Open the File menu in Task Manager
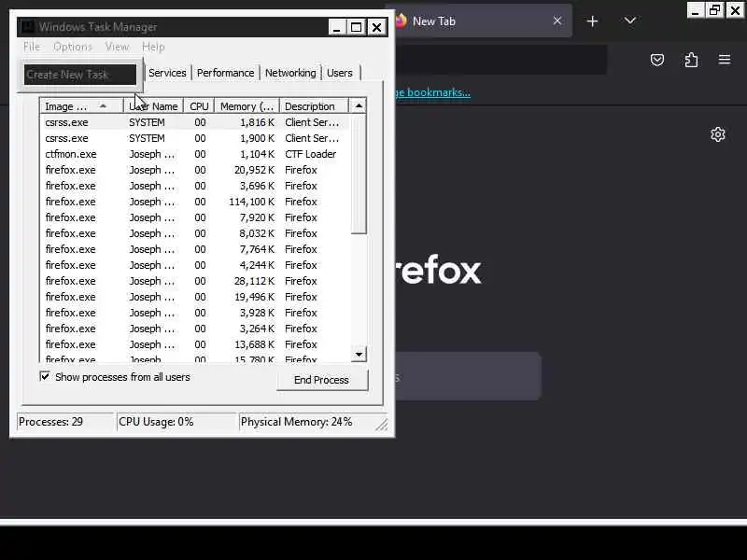 [32, 47]
